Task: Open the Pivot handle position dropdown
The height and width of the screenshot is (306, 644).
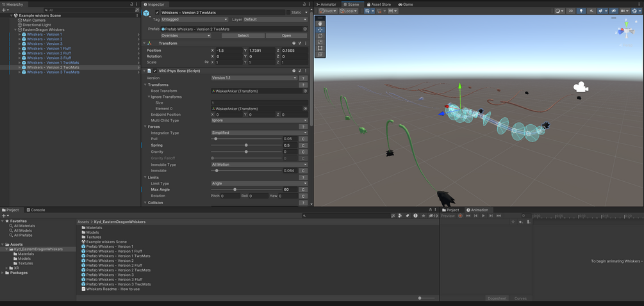Action: [x=327, y=11]
